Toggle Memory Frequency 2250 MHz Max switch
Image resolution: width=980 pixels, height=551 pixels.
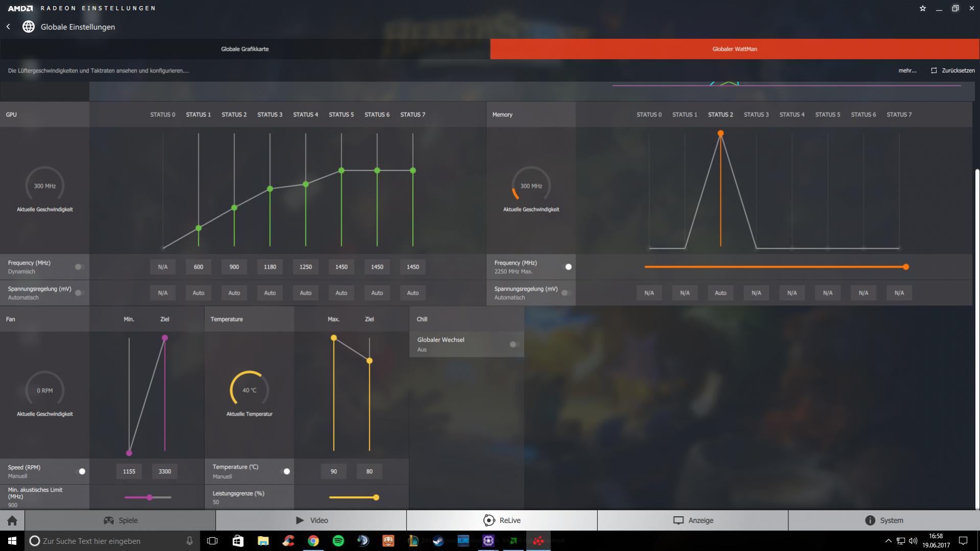tap(566, 267)
